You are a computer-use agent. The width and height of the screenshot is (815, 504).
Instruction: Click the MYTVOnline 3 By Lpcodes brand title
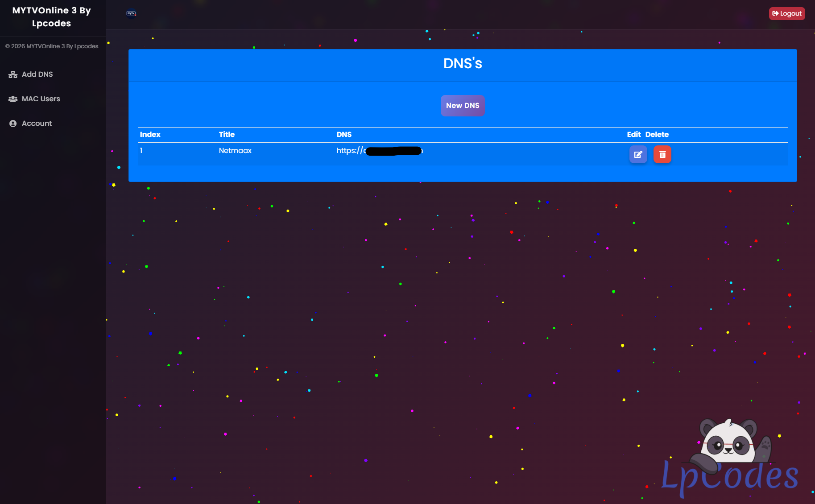52,17
